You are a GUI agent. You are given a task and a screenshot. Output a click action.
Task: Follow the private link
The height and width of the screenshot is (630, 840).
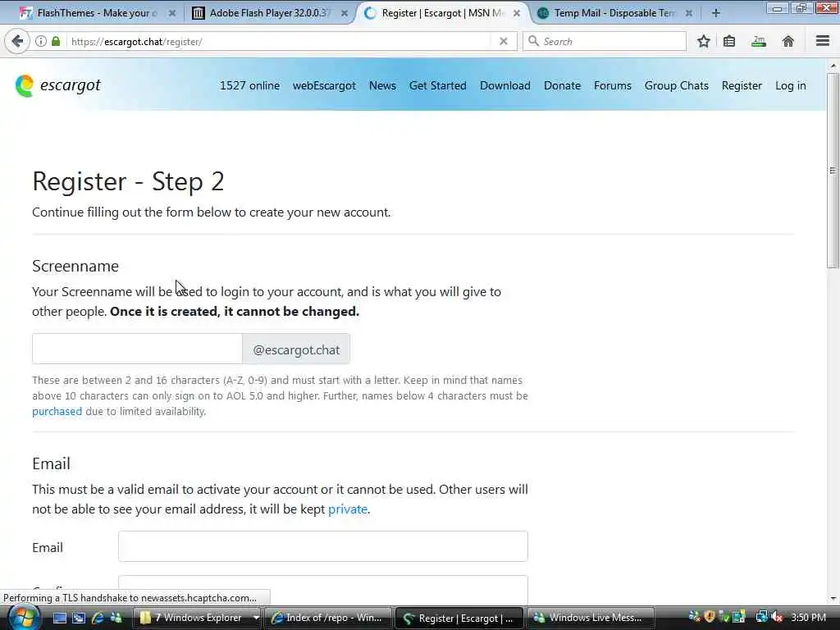[348, 509]
